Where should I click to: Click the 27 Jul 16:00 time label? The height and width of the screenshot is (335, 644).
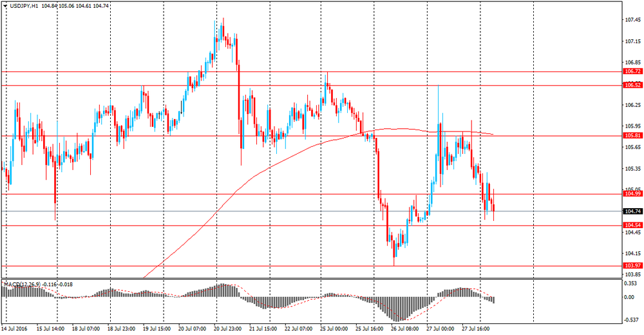tap(476, 329)
